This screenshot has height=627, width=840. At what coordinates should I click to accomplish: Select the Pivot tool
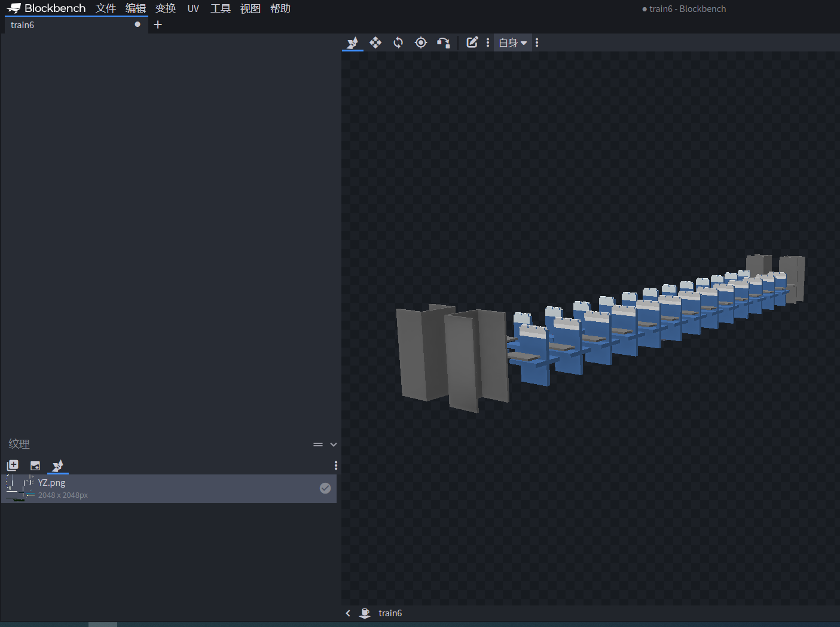[421, 42]
